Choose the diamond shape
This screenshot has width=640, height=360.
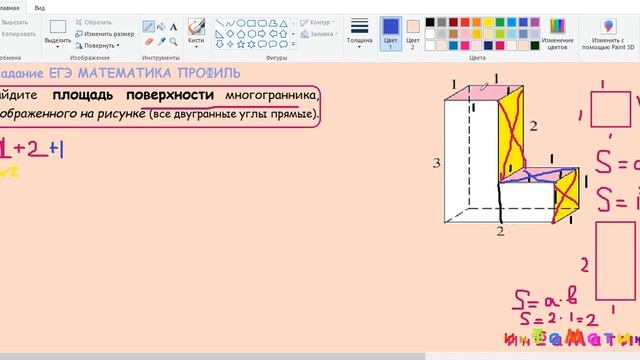230,34
